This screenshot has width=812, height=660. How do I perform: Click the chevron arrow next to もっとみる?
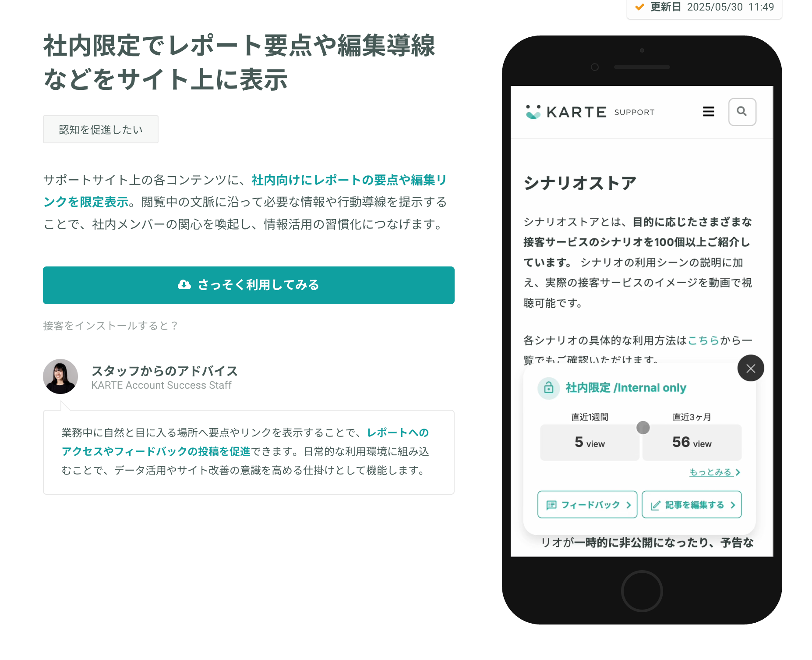(x=738, y=472)
